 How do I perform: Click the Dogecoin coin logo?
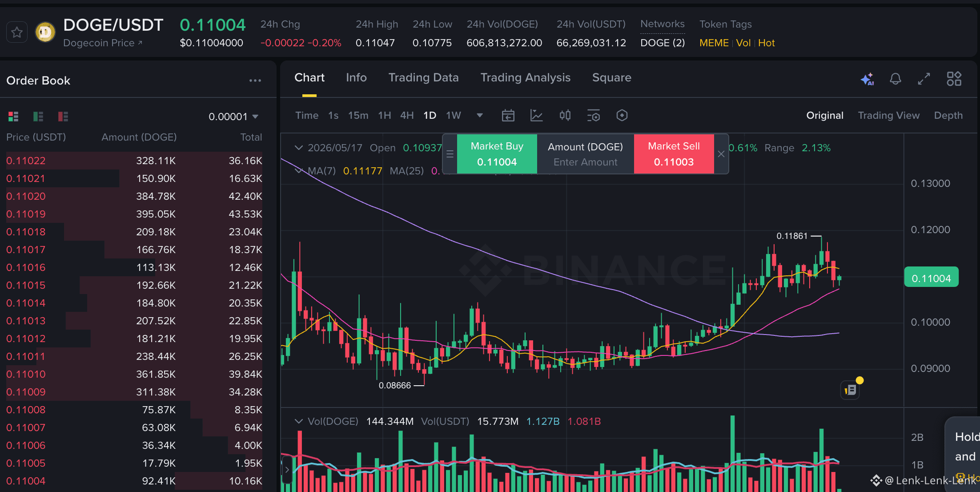(x=45, y=32)
